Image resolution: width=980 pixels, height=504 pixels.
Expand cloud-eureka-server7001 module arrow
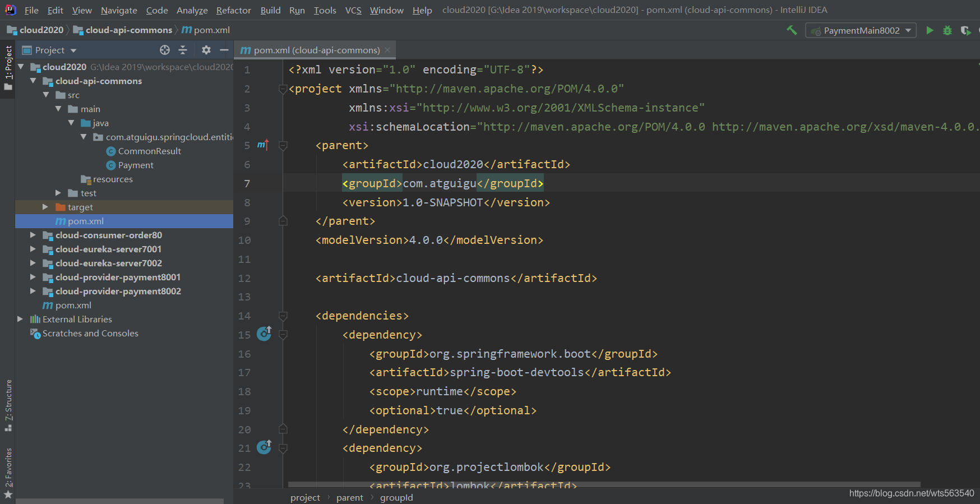click(x=33, y=249)
